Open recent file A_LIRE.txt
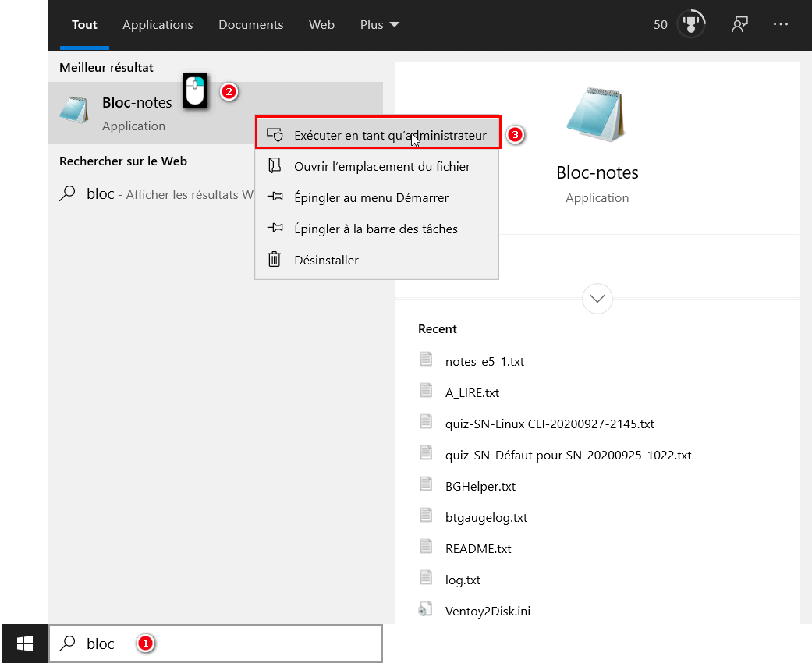This screenshot has height=663, width=812. pos(472,392)
